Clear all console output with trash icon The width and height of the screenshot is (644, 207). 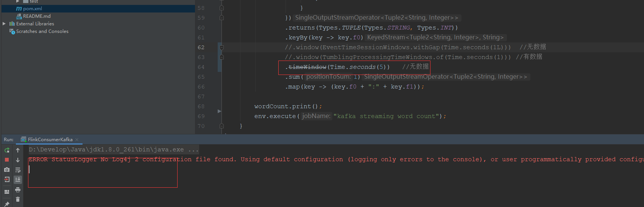pos(18,199)
